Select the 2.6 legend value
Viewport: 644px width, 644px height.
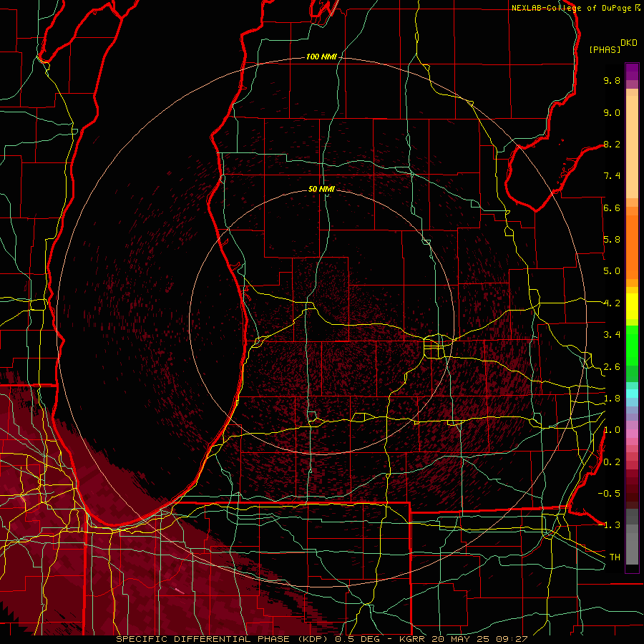612,367
